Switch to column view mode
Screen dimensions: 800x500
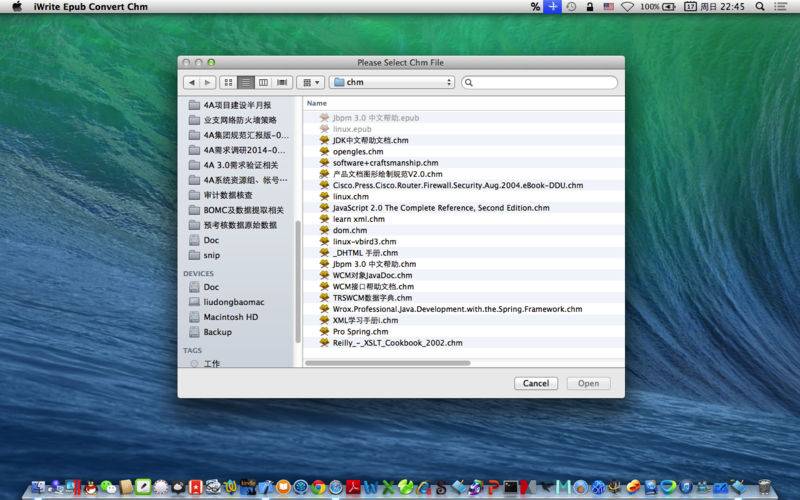click(264, 82)
